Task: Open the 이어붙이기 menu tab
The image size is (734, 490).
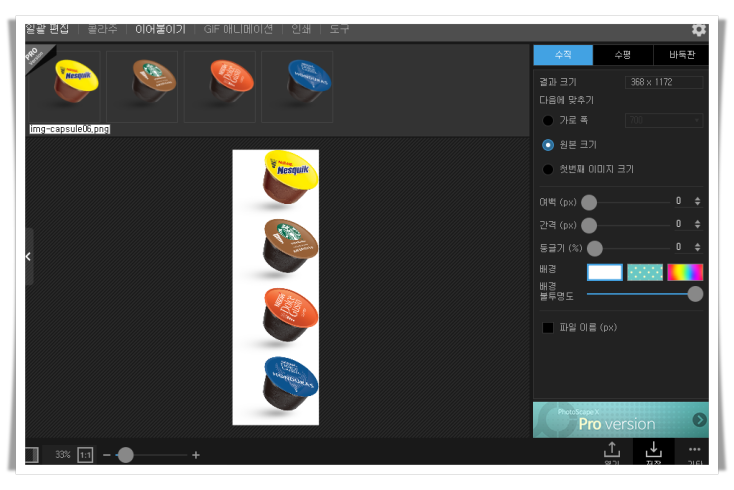Action: (x=161, y=29)
